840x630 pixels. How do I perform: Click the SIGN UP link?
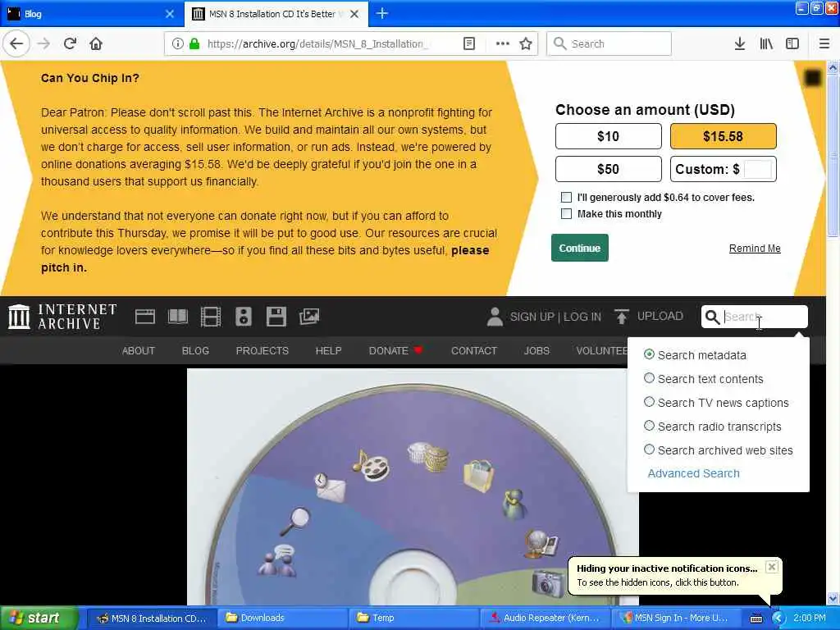(x=532, y=317)
